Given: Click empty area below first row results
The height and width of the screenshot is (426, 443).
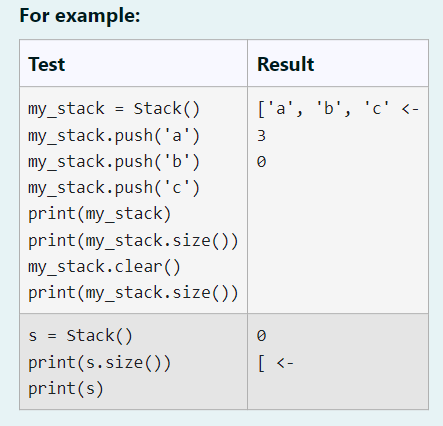Looking at the screenshot, I should 338,240.
